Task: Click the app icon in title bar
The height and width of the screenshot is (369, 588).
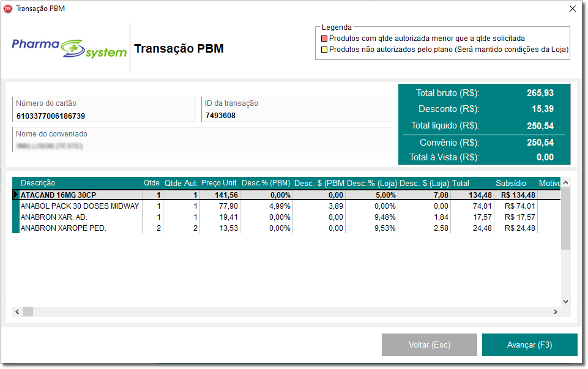Action: 8,9
